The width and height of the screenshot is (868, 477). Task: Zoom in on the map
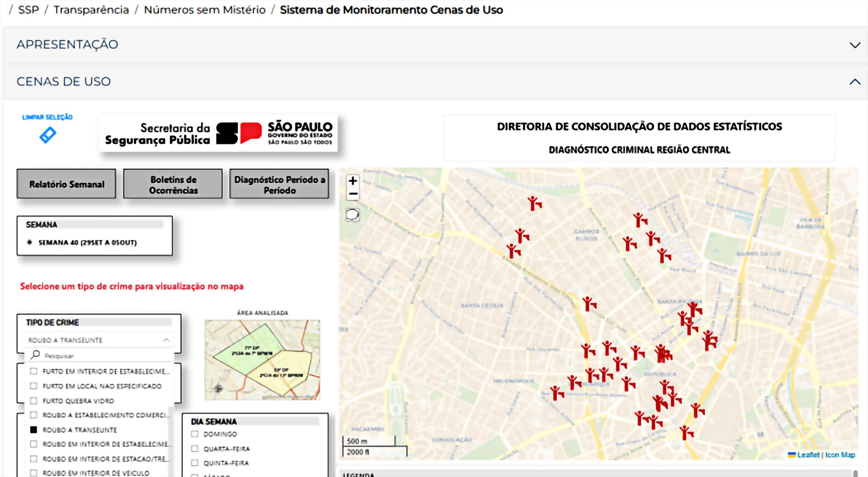353,181
